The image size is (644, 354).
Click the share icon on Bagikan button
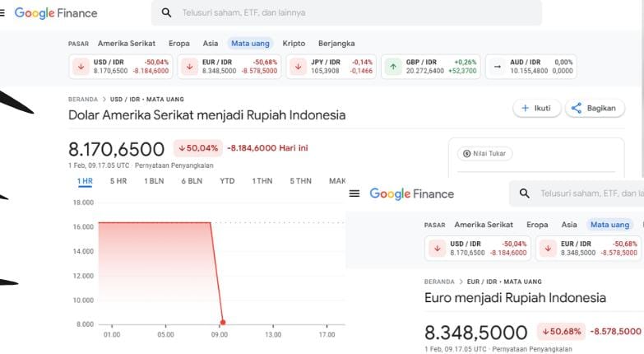(x=577, y=108)
